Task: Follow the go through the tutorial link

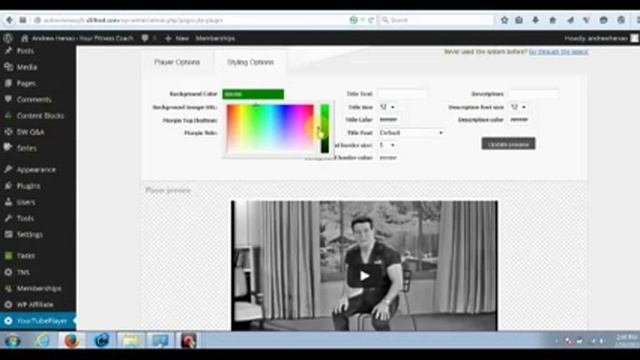Action: (x=558, y=52)
